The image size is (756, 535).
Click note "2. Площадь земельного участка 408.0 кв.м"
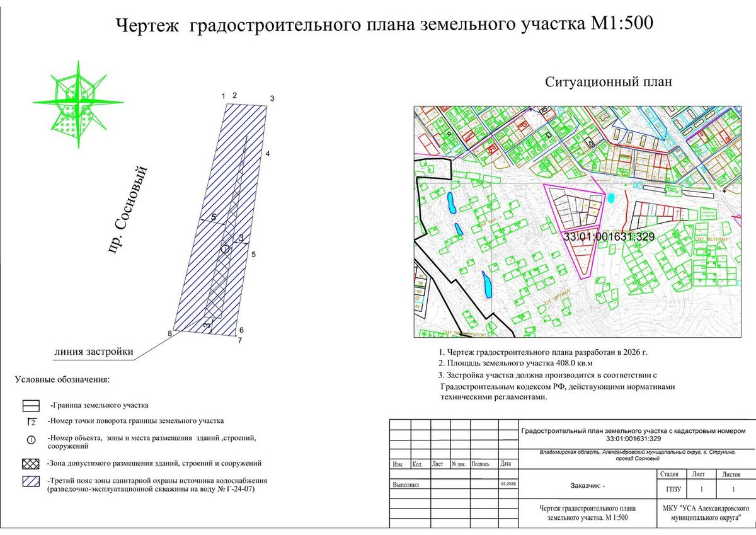[x=515, y=364]
